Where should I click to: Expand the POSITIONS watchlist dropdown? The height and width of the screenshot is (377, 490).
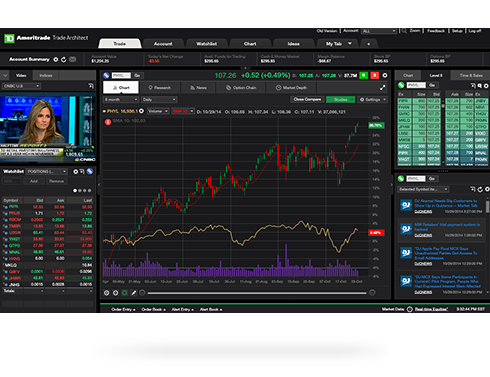[47, 171]
